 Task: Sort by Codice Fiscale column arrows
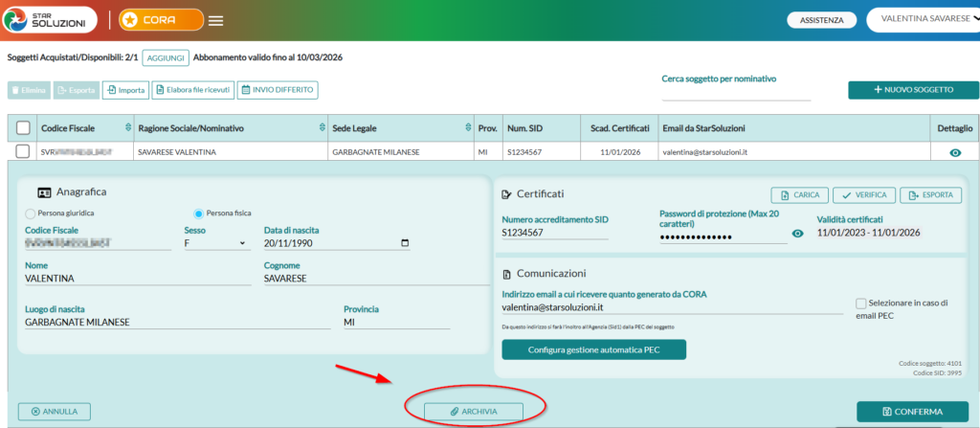click(x=129, y=128)
